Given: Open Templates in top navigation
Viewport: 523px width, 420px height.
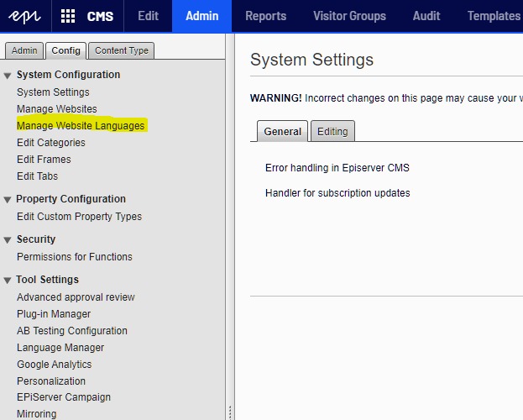Looking at the screenshot, I should pos(494,16).
